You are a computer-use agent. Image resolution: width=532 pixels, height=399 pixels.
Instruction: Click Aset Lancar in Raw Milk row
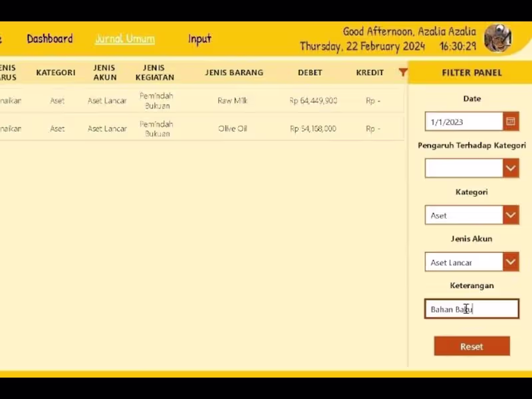coord(107,101)
